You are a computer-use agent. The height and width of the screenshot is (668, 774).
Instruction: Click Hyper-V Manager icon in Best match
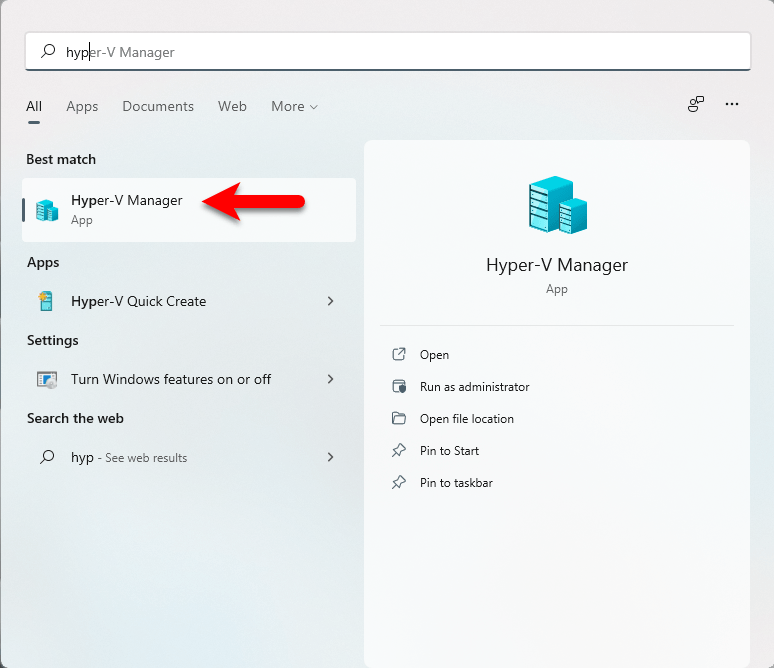(47, 210)
